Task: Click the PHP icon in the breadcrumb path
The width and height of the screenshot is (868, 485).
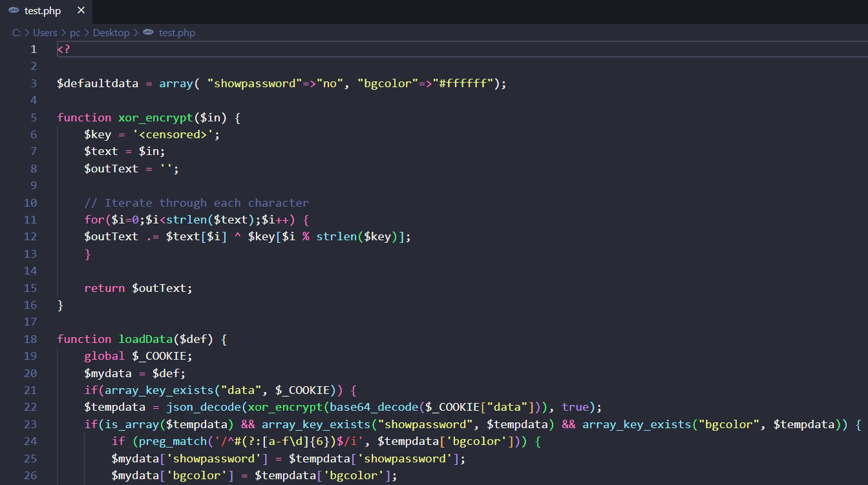Action: coord(149,33)
